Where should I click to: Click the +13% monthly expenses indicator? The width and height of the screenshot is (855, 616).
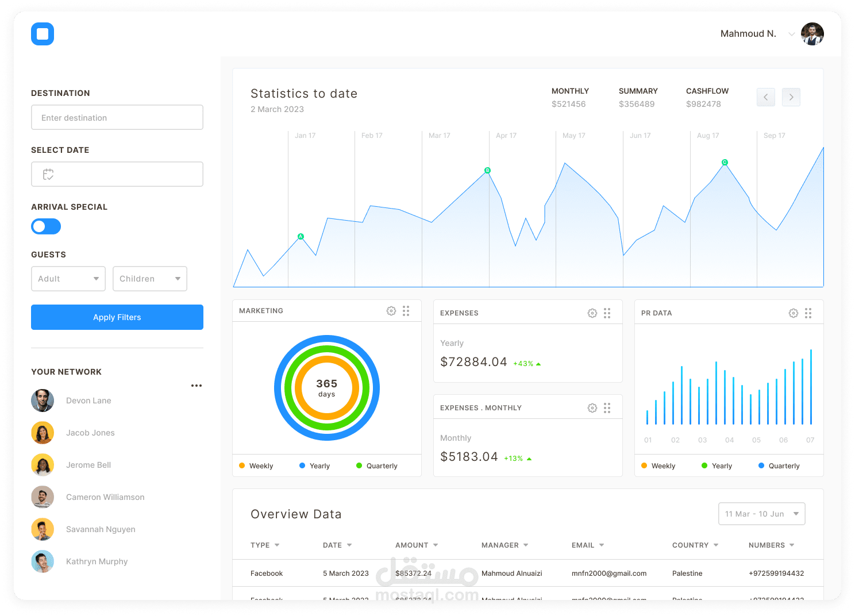click(518, 459)
